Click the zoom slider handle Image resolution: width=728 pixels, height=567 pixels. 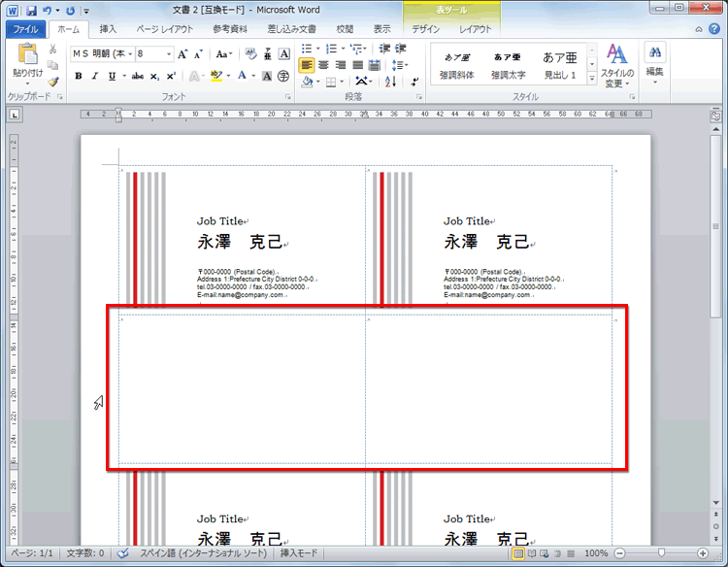[x=661, y=553]
